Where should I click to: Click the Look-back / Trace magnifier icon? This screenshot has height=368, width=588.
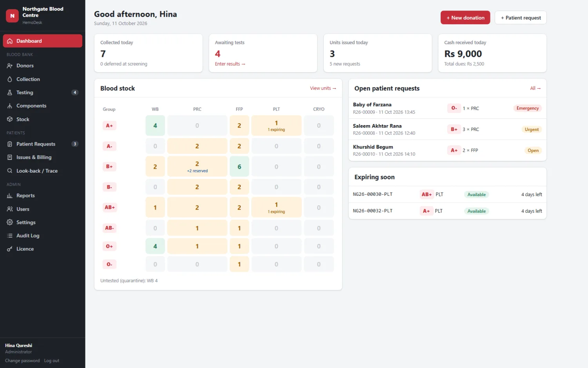pyautogui.click(x=10, y=171)
